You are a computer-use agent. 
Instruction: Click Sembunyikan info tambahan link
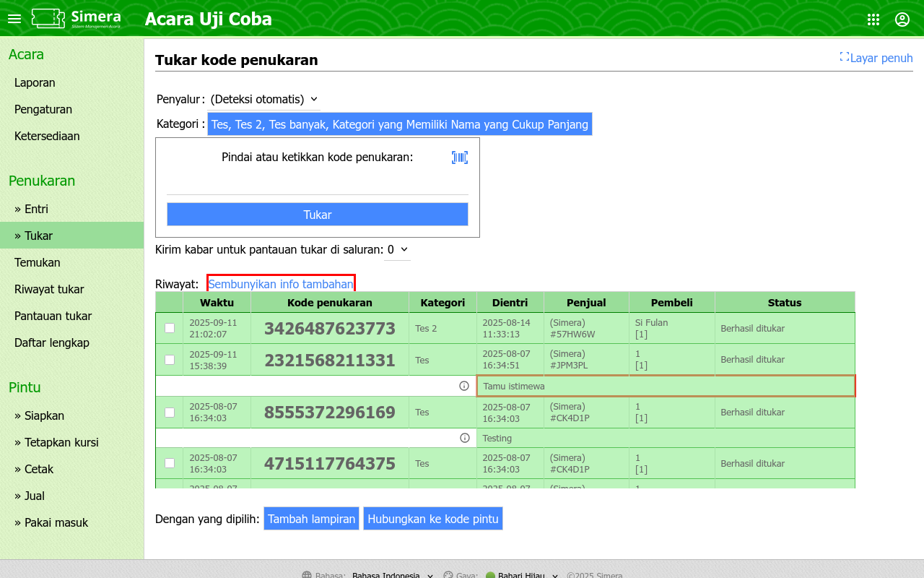(281, 284)
